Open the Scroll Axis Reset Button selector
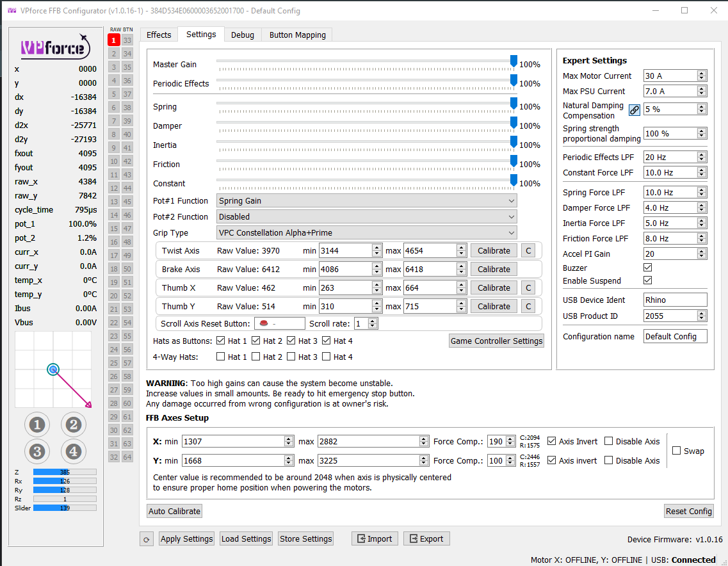This screenshot has height=566, width=728. pyautogui.click(x=280, y=323)
